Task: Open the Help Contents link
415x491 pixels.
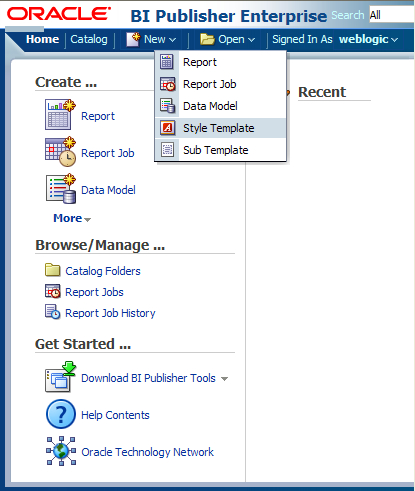Action: [x=115, y=415]
